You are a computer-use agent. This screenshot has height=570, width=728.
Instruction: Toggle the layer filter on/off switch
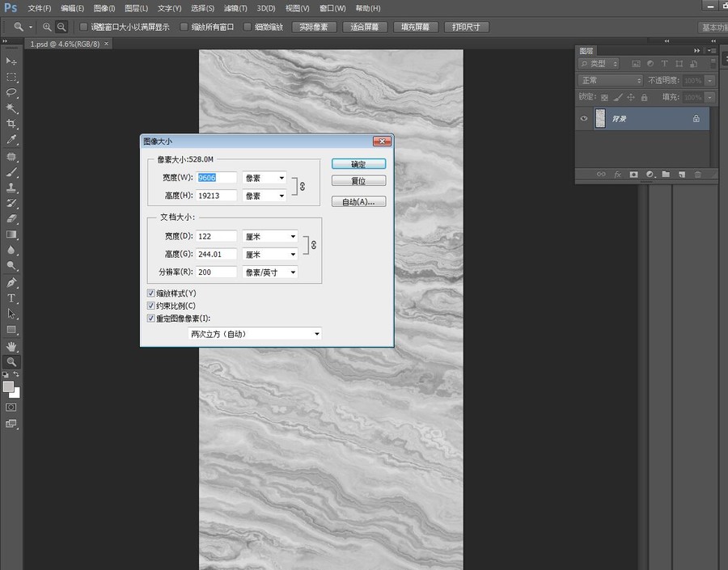pyautogui.click(x=713, y=64)
